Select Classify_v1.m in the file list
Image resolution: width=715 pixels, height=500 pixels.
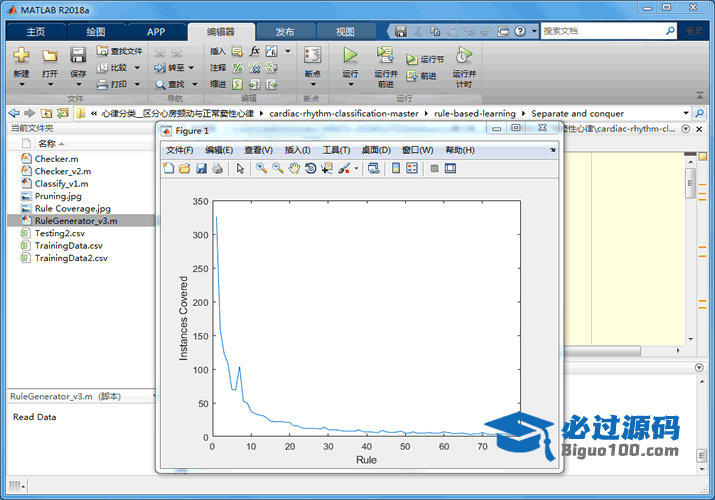62,184
